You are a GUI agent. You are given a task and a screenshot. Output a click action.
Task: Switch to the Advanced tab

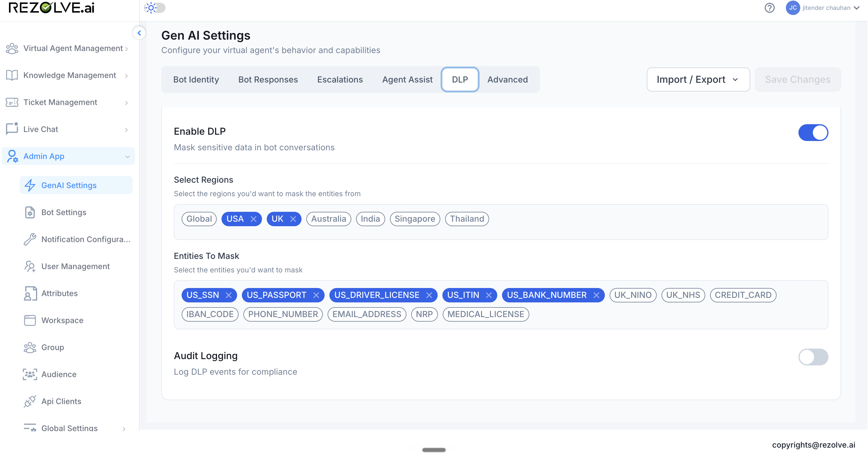(507, 79)
